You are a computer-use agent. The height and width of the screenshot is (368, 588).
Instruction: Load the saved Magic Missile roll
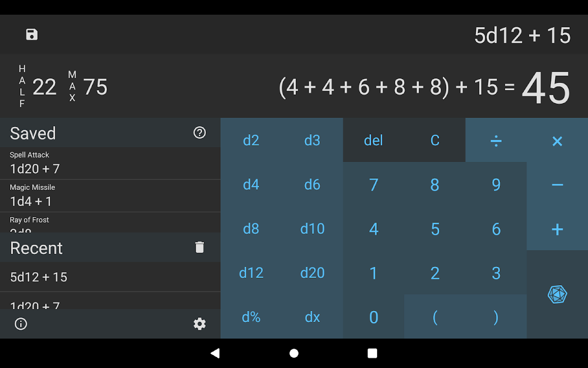[x=110, y=196]
